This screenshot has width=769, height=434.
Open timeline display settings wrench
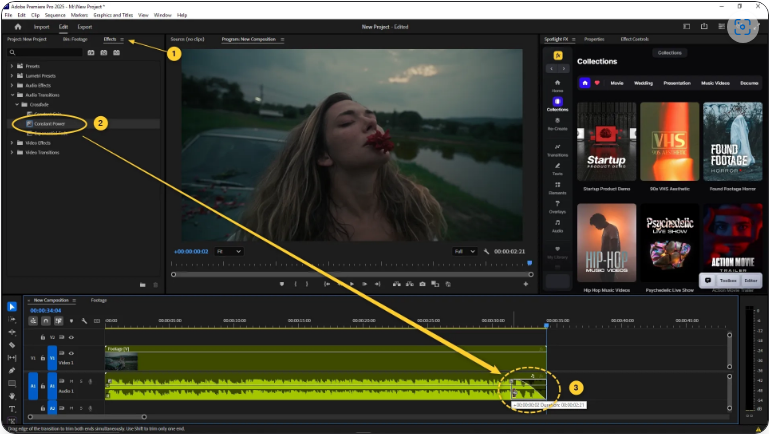84,321
